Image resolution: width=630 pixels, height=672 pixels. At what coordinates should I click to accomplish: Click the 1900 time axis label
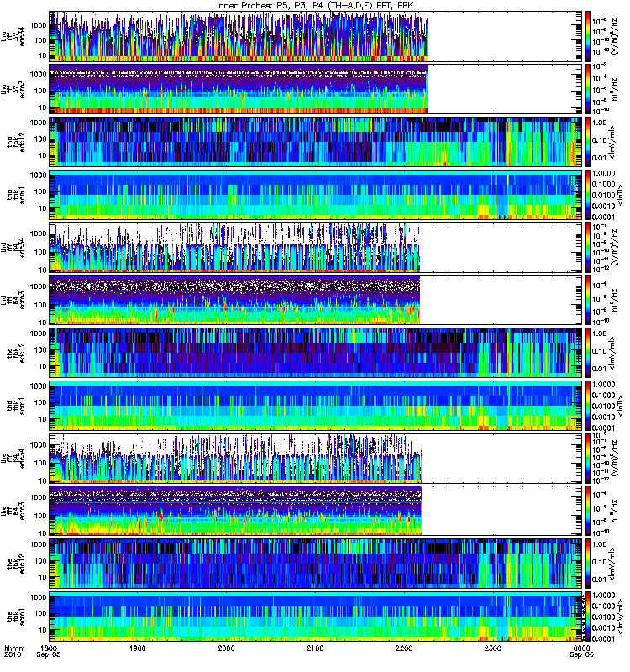coord(138,648)
